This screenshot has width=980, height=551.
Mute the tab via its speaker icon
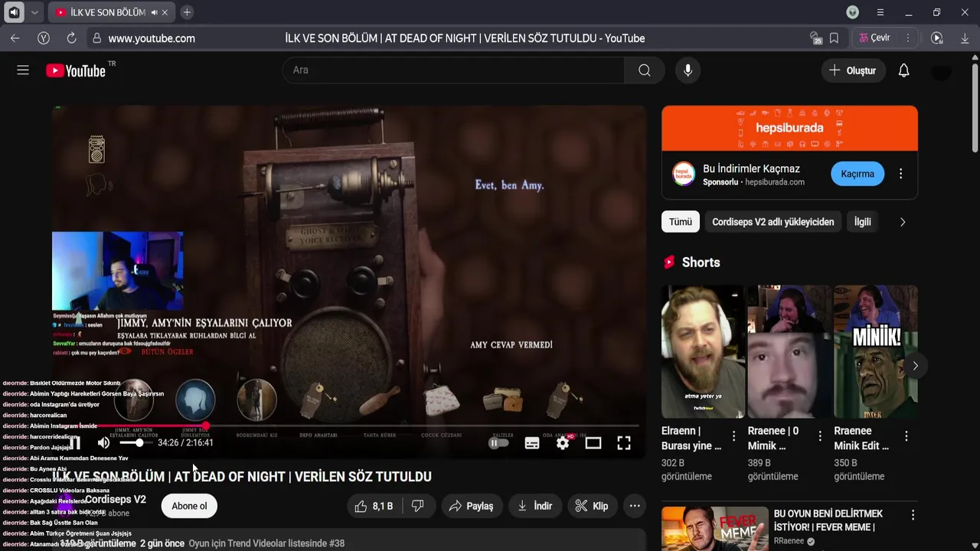pos(154,12)
